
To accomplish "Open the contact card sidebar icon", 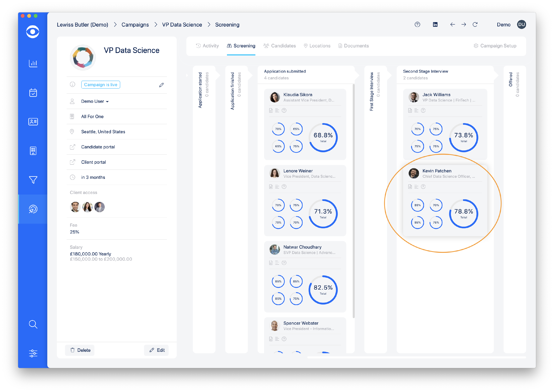I will [x=33, y=122].
